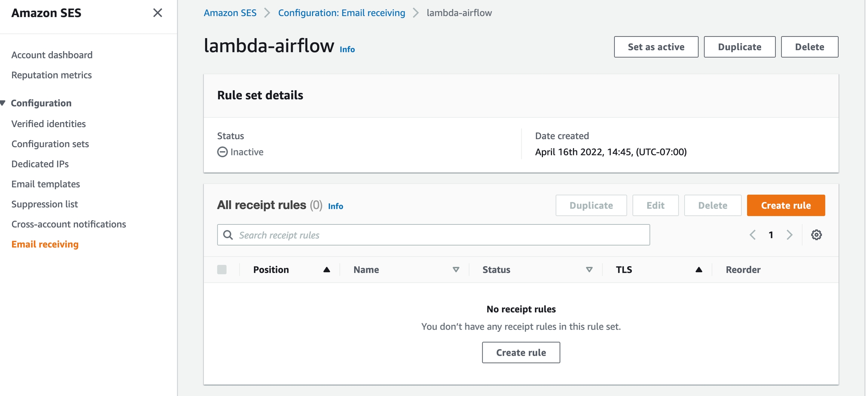Click orange Create rule button

[x=785, y=205]
